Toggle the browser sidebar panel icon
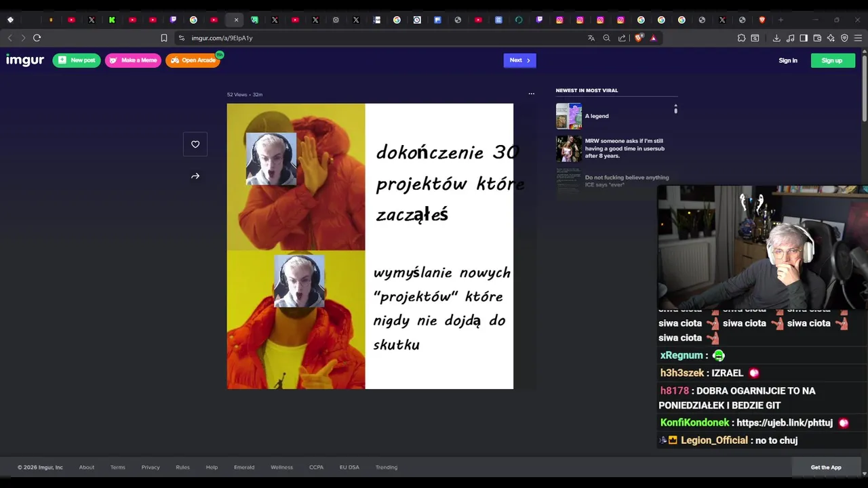This screenshot has width=868, height=488. (x=804, y=38)
